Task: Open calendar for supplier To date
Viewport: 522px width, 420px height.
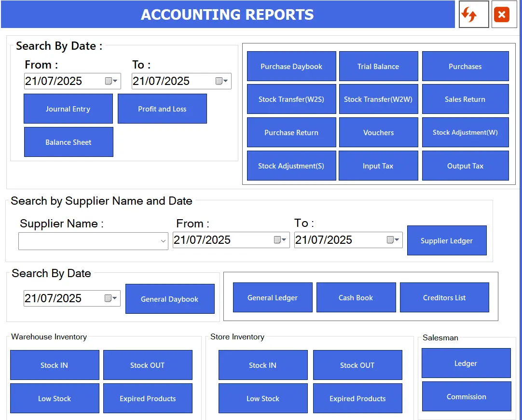Action: coord(393,240)
